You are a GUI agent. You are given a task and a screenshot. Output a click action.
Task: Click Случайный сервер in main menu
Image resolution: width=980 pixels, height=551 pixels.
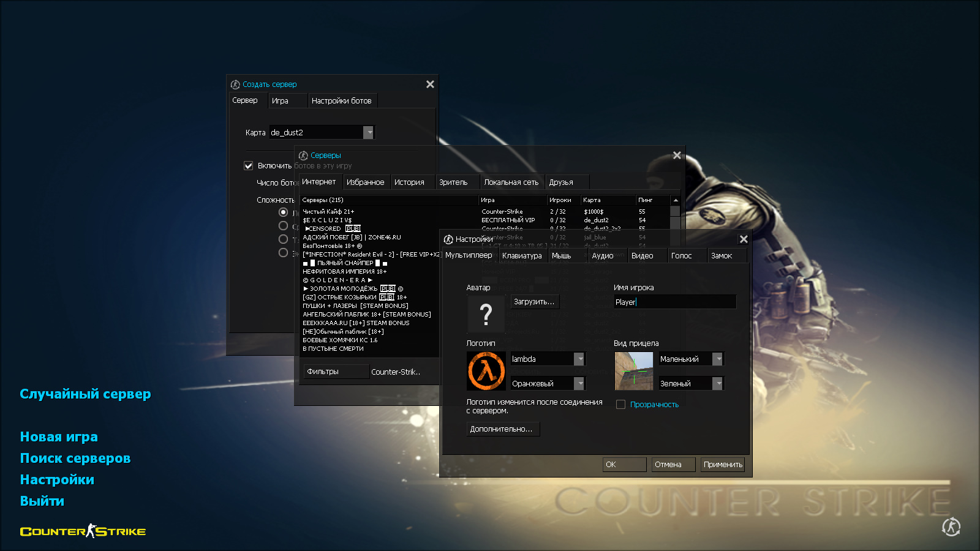(85, 394)
